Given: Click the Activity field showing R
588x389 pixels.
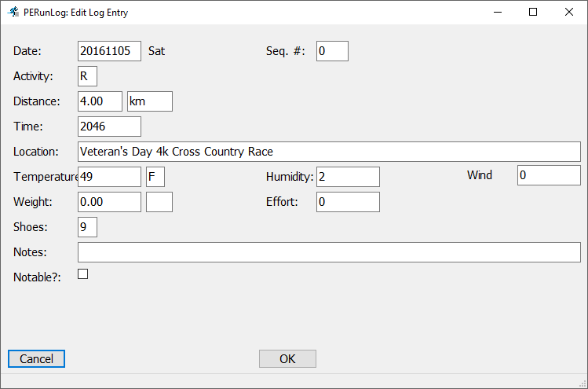Looking at the screenshot, I should pyautogui.click(x=87, y=76).
